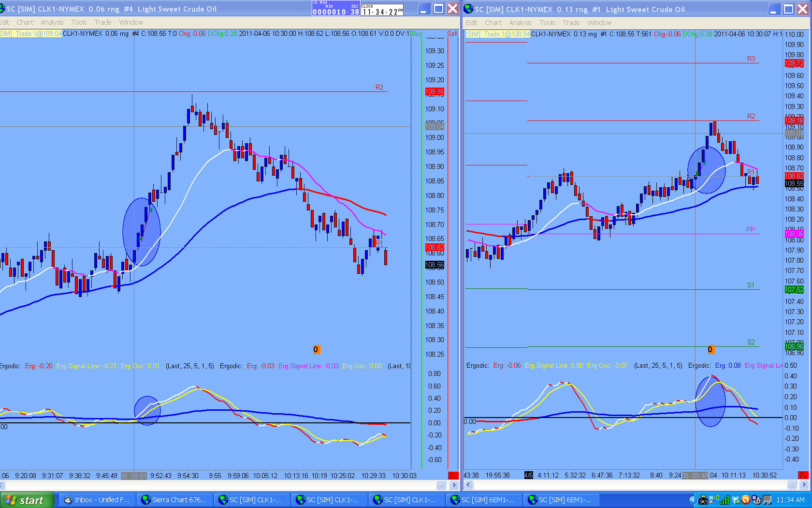Screen dimensions: 812x508
Task: Click right chart scrollbar right arrow
Action: pos(804,485)
